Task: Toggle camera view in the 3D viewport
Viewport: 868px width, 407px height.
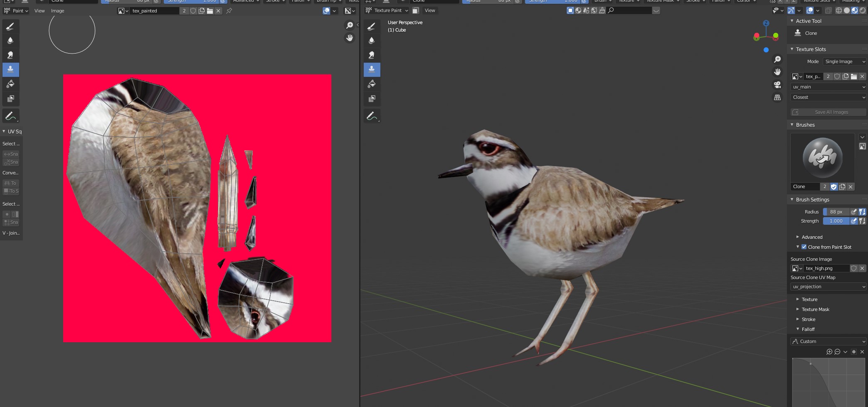Action: coord(777,85)
